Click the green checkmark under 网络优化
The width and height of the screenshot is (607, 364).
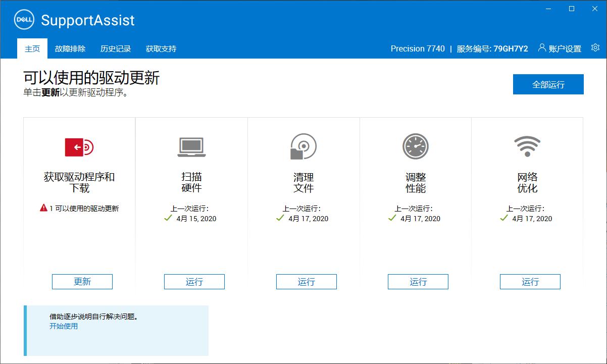503,219
